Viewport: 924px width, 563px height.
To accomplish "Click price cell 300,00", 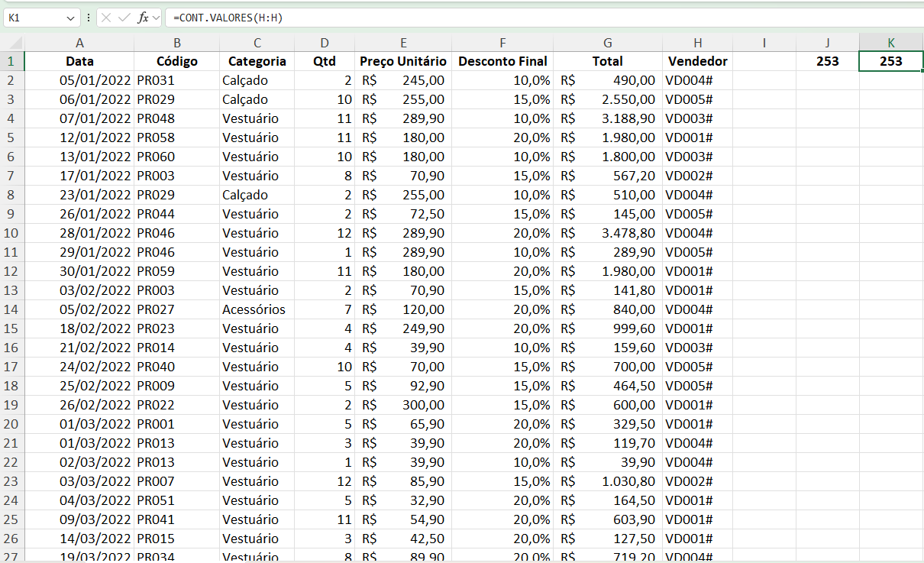I will point(403,405).
